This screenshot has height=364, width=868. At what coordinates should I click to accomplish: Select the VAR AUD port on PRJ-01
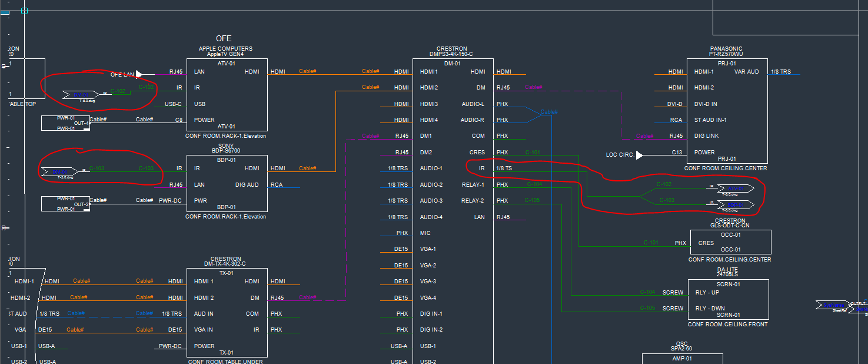pyautogui.click(x=747, y=72)
